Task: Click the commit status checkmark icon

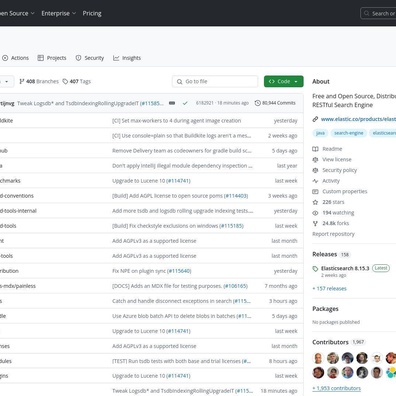Action: coord(185,103)
